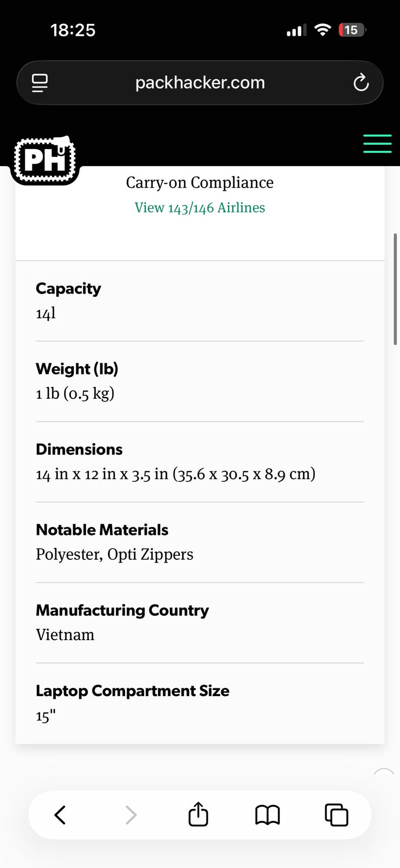400x868 pixels.
Task: Tap the 18:25 clock in status bar
Action: [73, 30]
